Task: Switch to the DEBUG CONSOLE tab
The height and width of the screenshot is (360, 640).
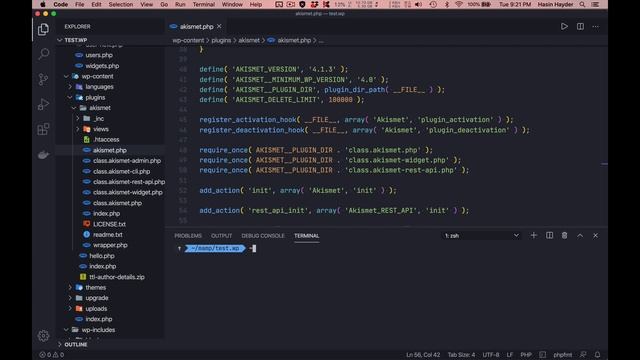Action: click(263, 236)
